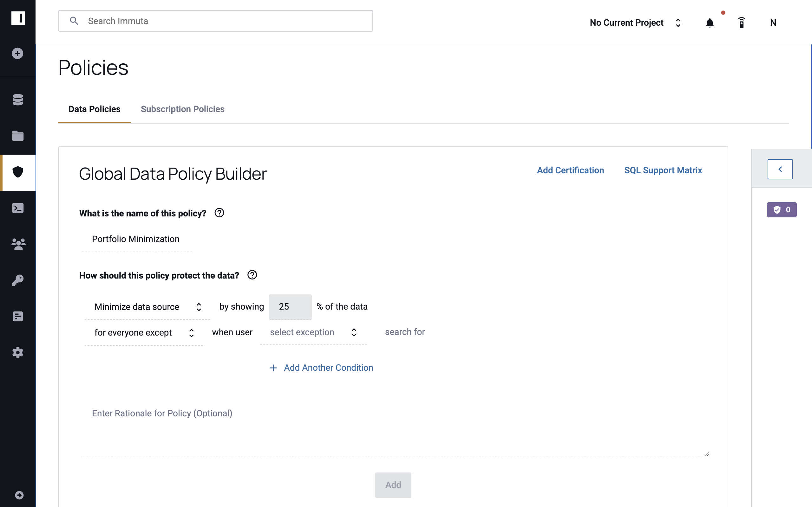Switch to the Subscription Policies tab
The width and height of the screenshot is (812, 507).
tap(182, 109)
